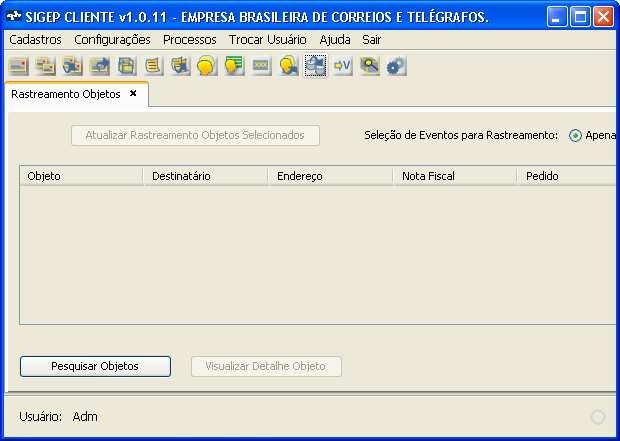Click the Seleção de Eventos para Rastreamento label
620x441 pixels.
tap(461, 135)
